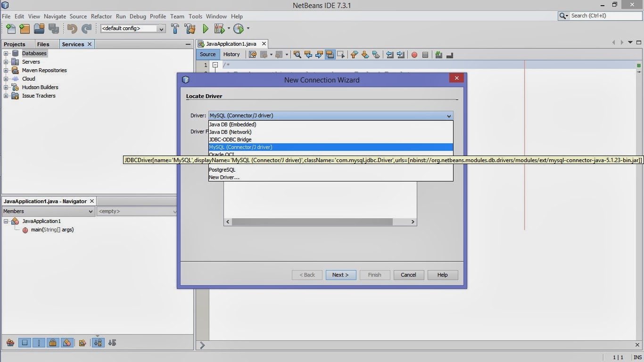
Task: Click the Undo arrow in main toolbar
Action: (x=72, y=29)
